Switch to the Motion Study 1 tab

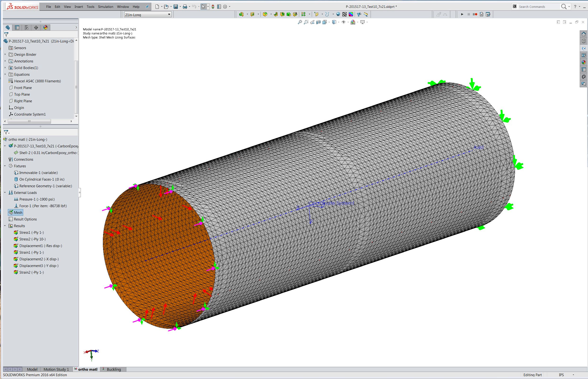[x=56, y=369]
